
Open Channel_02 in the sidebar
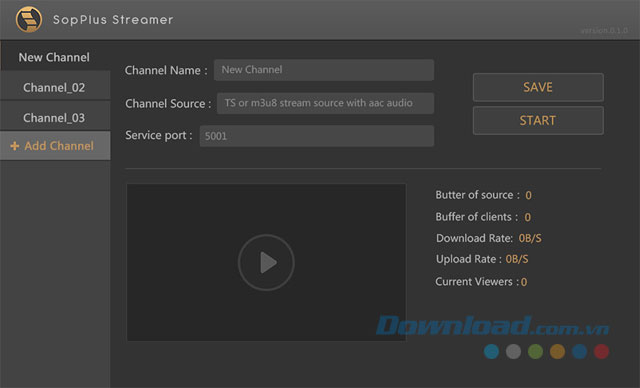pos(55,87)
